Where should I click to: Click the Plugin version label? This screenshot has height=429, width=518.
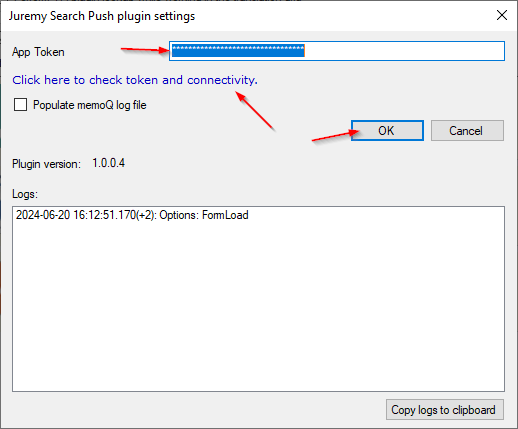(x=46, y=164)
